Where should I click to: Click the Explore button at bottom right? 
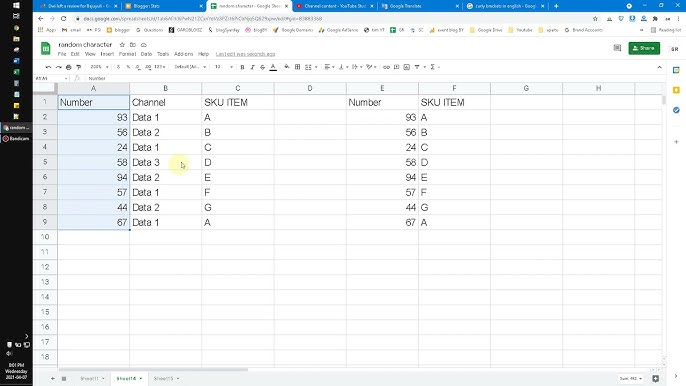(x=655, y=379)
